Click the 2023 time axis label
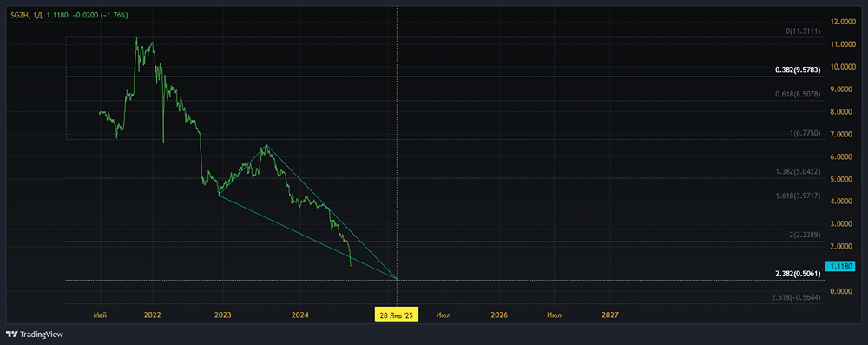The width and height of the screenshot is (868, 345). [222, 315]
